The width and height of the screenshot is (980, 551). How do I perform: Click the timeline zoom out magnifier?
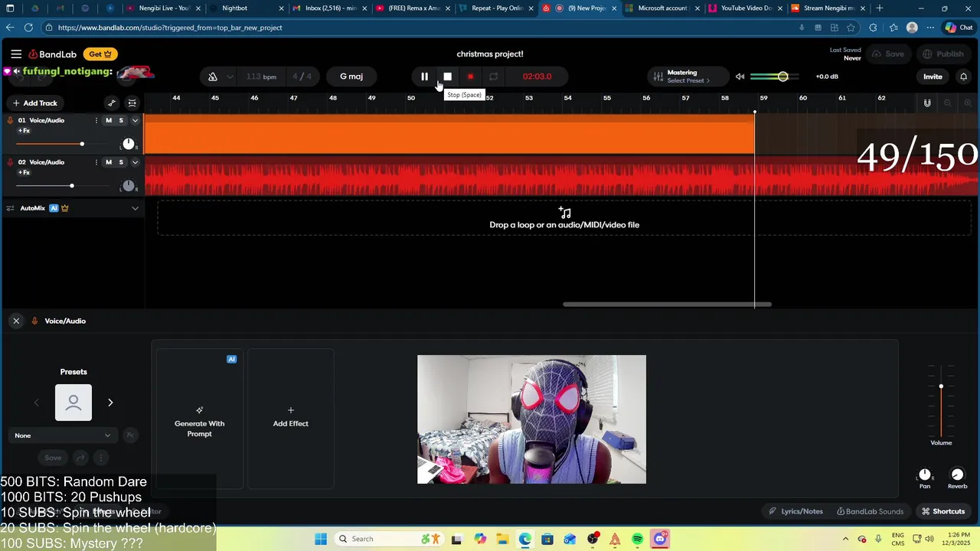click(948, 103)
